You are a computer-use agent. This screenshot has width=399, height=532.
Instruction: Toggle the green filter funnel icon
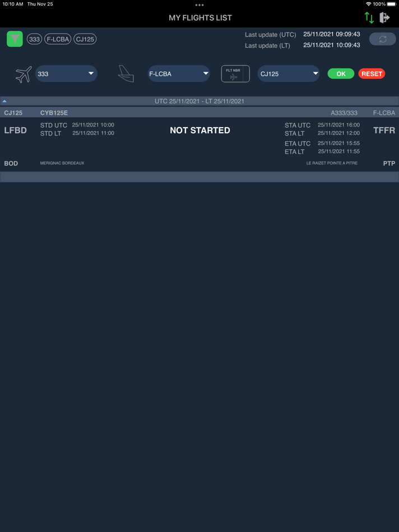pos(15,39)
